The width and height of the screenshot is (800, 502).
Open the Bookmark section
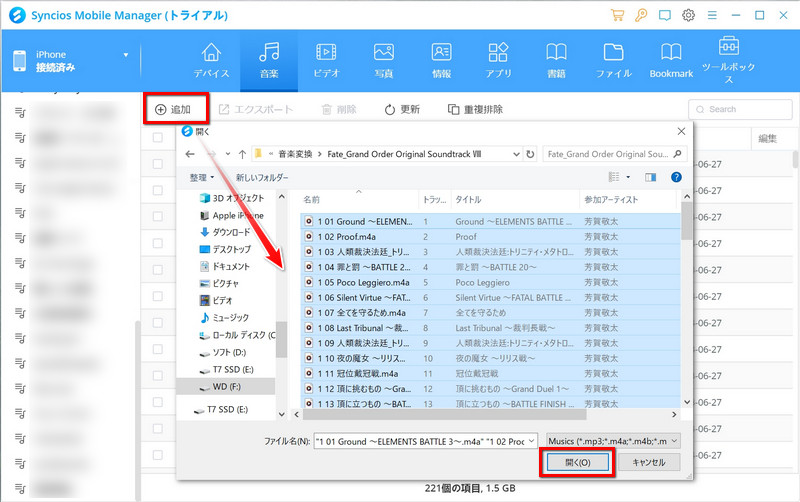click(x=671, y=61)
